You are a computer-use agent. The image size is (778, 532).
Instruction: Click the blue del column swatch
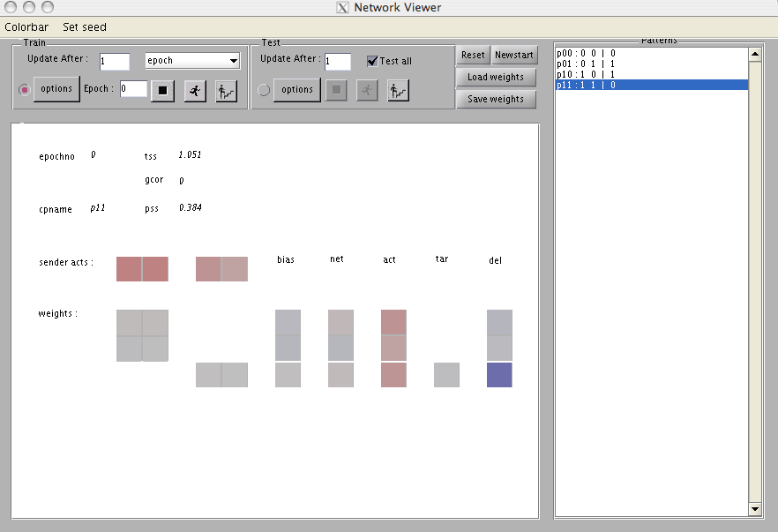[x=499, y=375]
